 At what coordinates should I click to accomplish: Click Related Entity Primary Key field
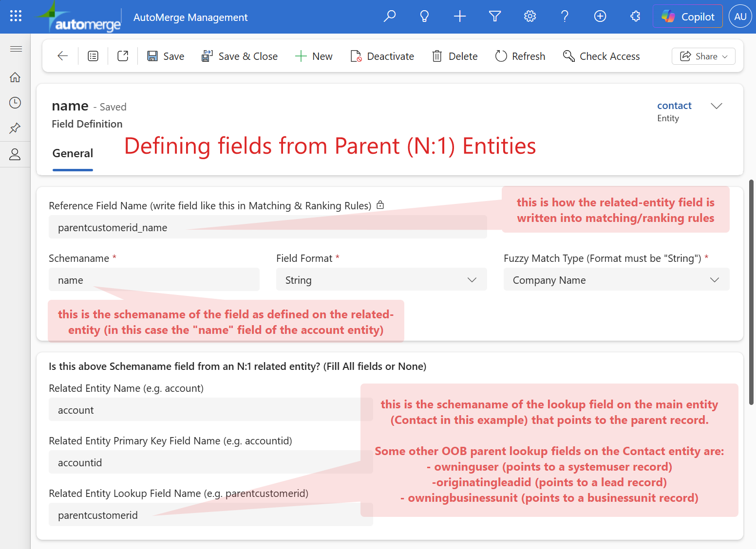pyautogui.click(x=211, y=462)
